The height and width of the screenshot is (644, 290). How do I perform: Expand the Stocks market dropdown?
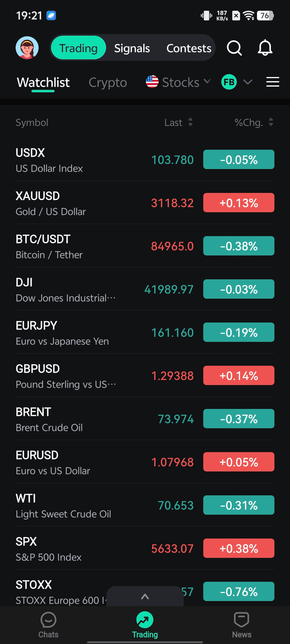click(178, 82)
